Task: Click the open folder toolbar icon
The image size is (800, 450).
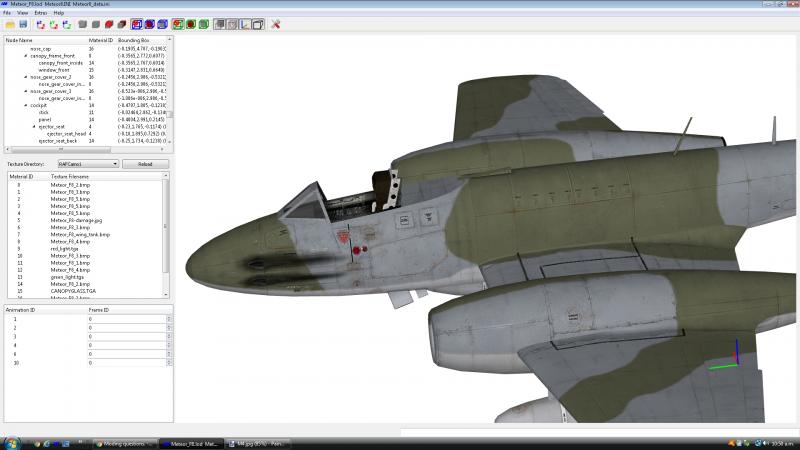Action: [x=10, y=24]
